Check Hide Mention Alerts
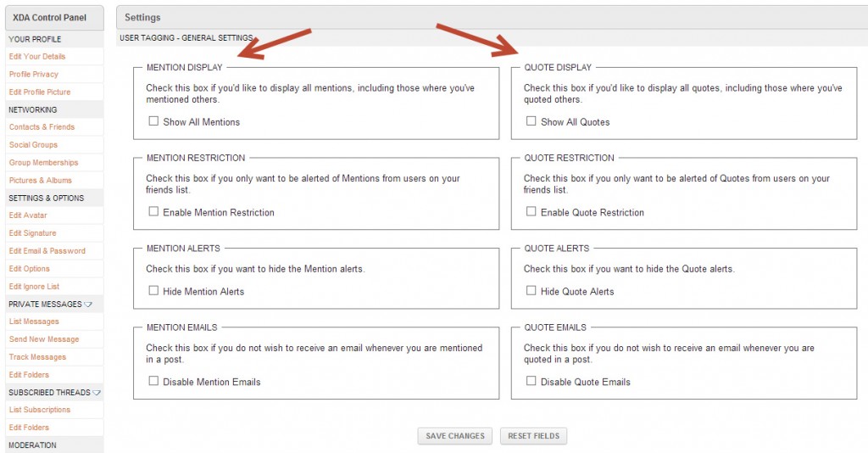 pyautogui.click(x=153, y=291)
